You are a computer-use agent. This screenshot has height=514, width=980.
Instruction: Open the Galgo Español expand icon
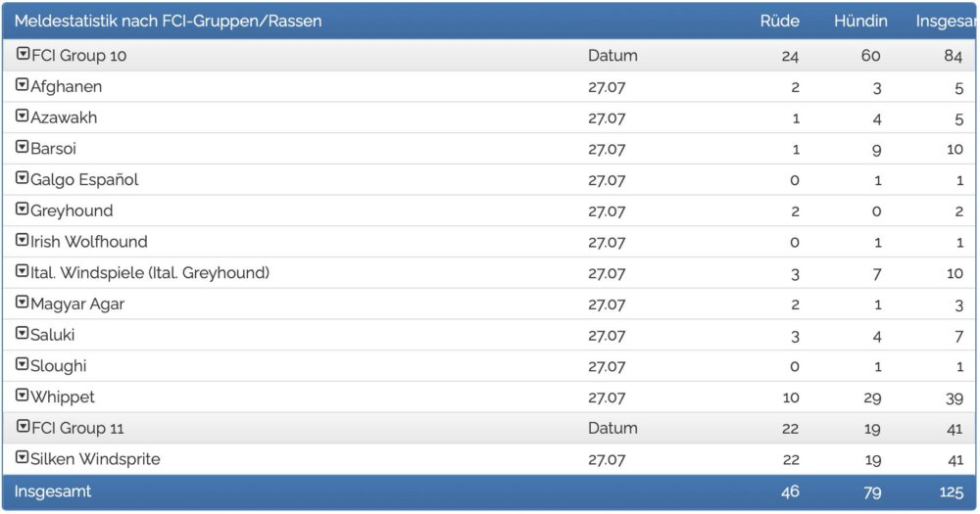[x=22, y=178]
